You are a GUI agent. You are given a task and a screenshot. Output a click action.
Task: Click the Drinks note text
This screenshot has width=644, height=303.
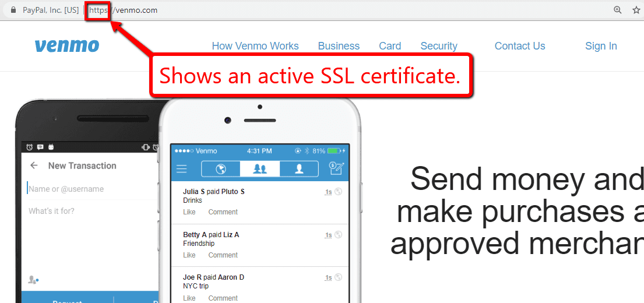click(x=192, y=201)
